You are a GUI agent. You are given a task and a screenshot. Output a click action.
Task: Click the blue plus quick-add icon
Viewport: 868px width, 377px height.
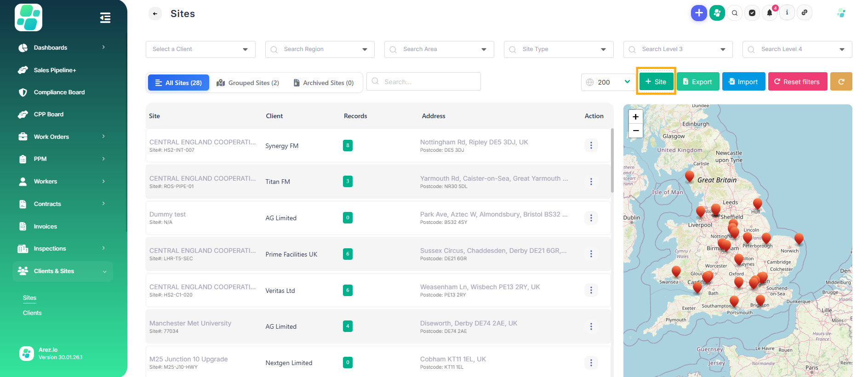(698, 13)
